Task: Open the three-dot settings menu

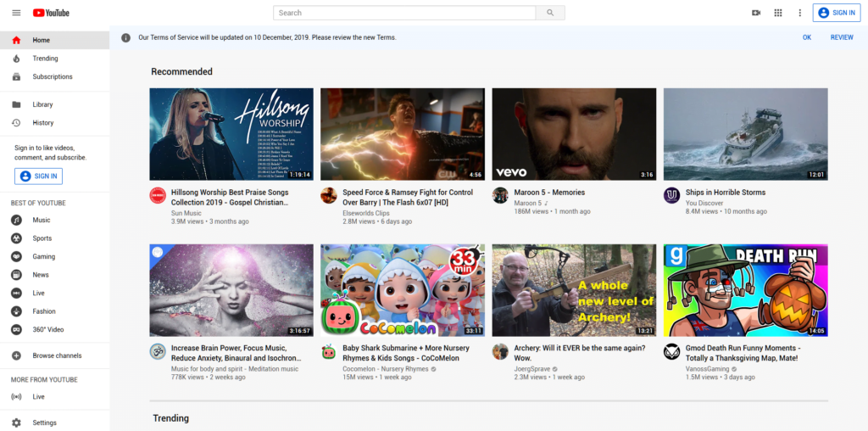Action: click(x=799, y=13)
